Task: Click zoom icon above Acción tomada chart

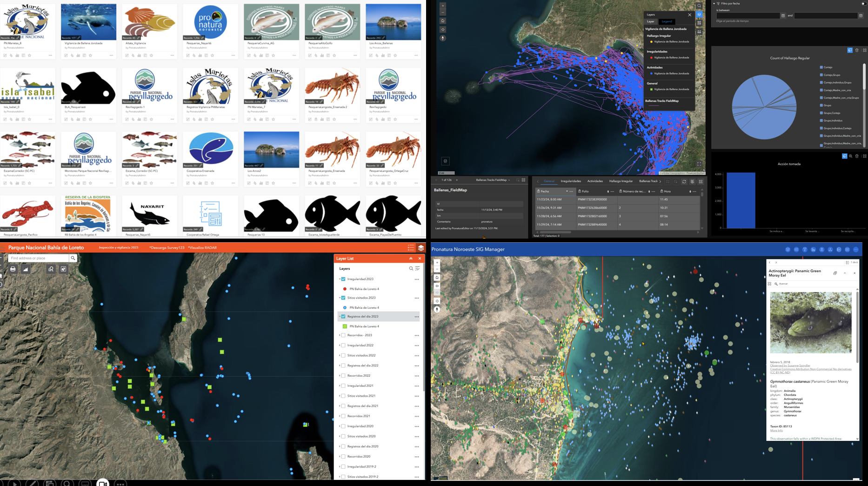Action: click(x=851, y=156)
